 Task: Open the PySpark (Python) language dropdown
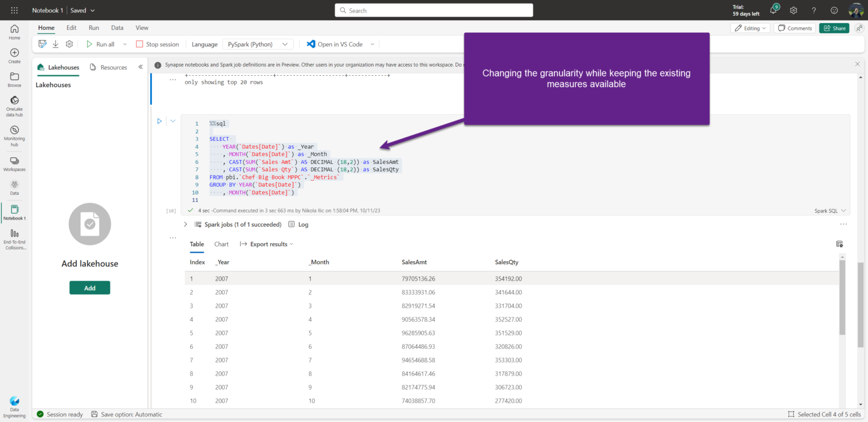click(258, 44)
